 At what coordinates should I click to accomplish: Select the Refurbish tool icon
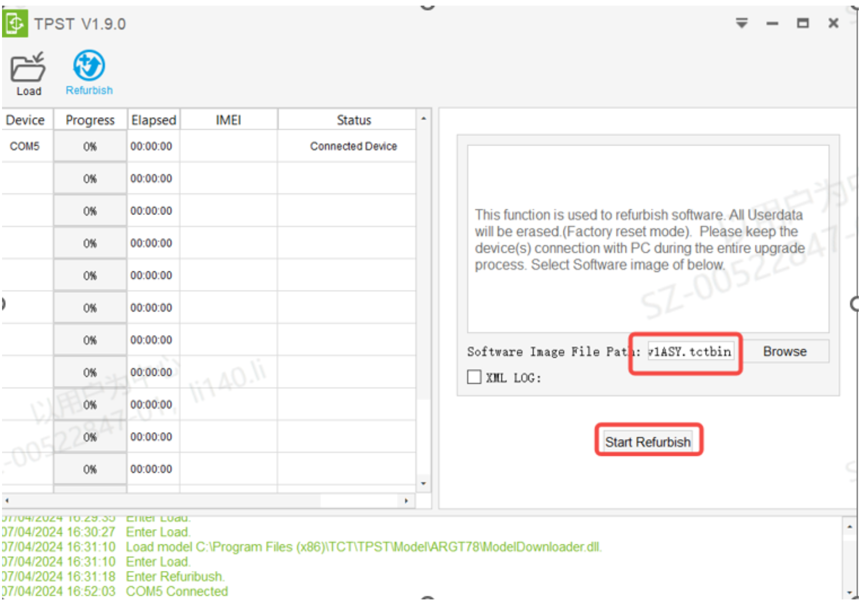89,66
